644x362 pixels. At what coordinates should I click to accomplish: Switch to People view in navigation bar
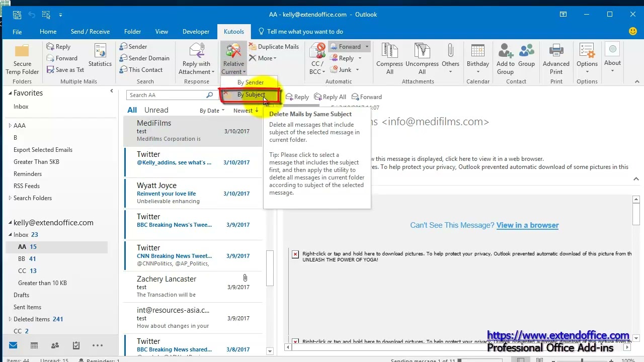pos(55,345)
